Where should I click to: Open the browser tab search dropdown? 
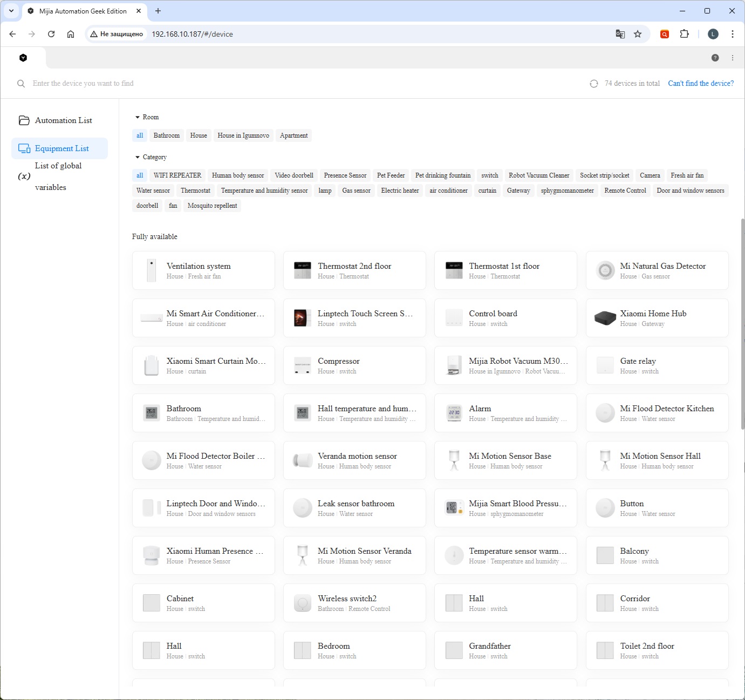(x=11, y=11)
